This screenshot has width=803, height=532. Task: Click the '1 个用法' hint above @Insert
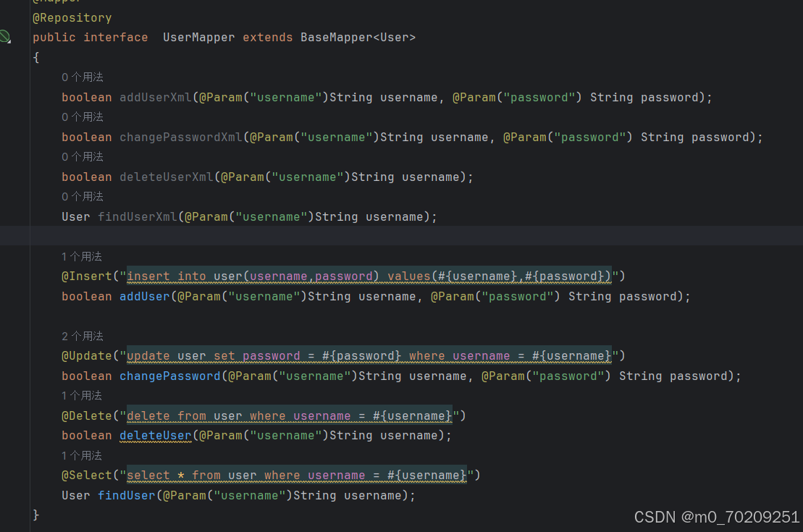(x=82, y=256)
